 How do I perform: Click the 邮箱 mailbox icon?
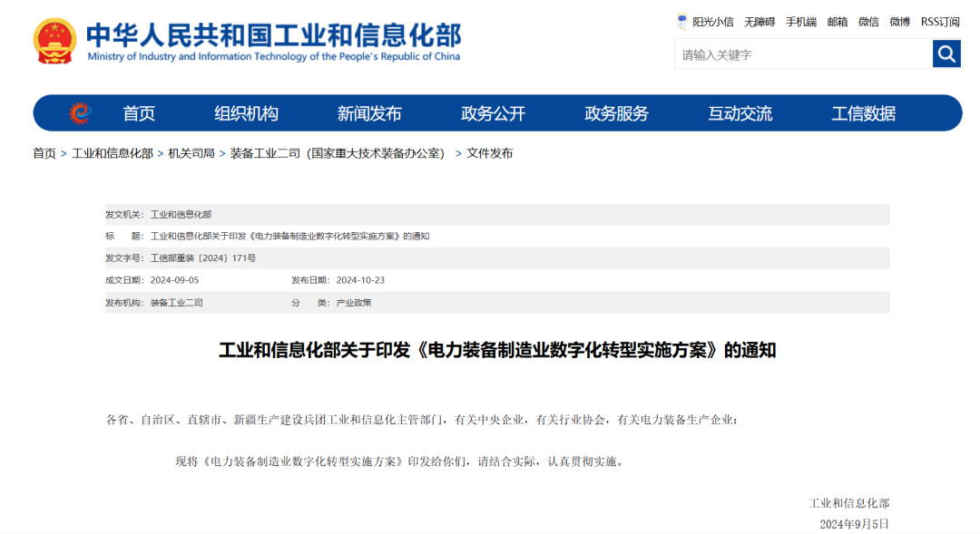[836, 21]
